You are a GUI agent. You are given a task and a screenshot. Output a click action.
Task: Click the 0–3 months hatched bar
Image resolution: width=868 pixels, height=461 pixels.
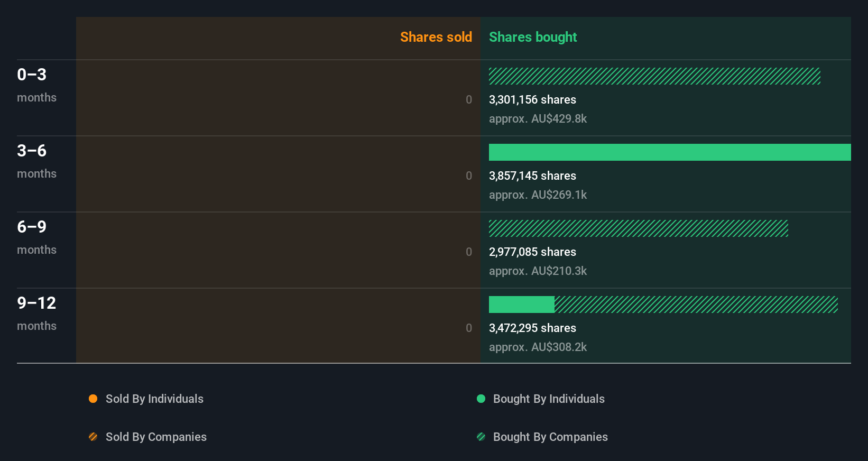pos(654,76)
